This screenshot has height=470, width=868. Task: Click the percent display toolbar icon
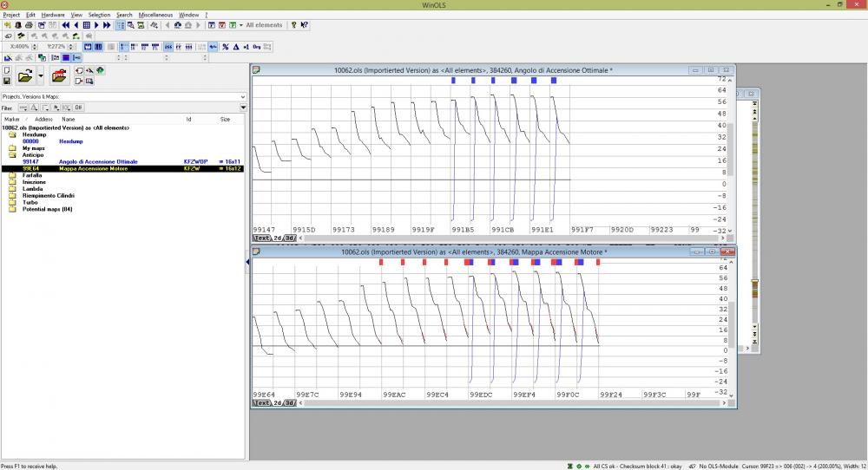point(225,47)
